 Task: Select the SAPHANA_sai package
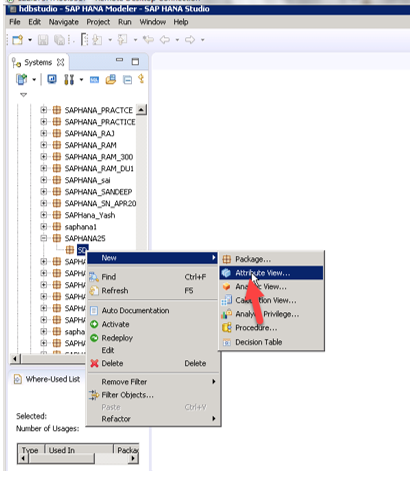[87, 180]
